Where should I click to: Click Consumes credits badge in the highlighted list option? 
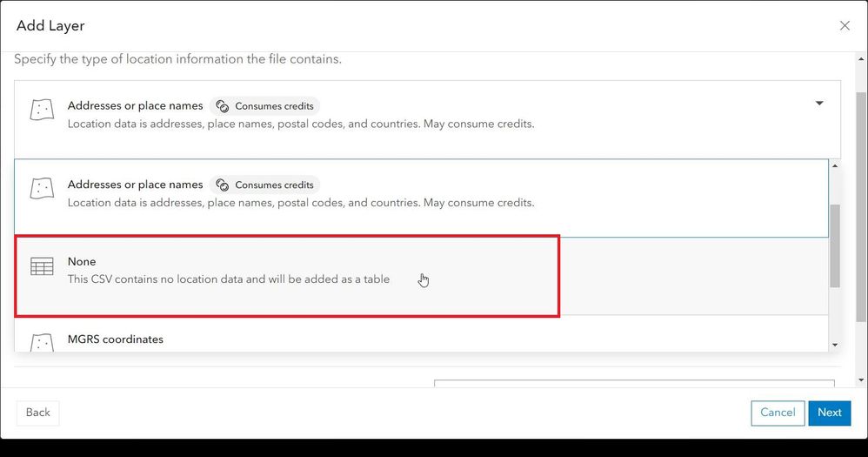264,185
